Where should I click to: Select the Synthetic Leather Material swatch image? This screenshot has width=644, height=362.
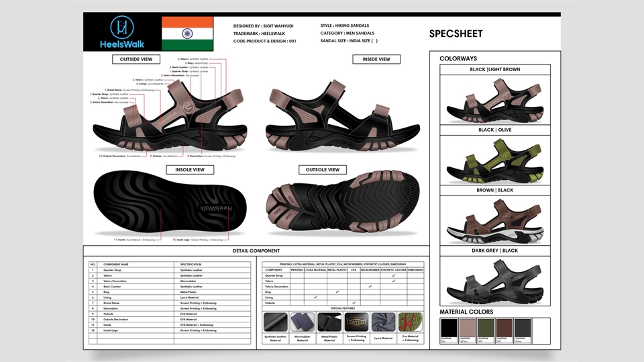point(275,323)
